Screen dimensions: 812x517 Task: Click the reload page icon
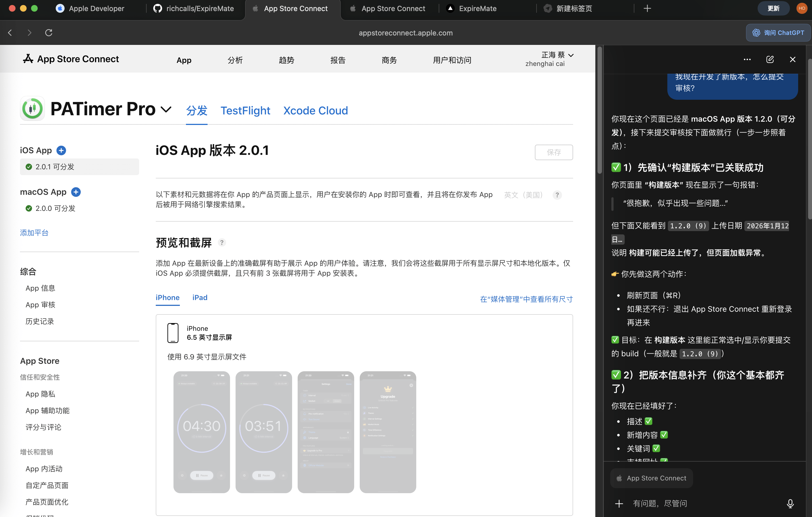tap(49, 33)
